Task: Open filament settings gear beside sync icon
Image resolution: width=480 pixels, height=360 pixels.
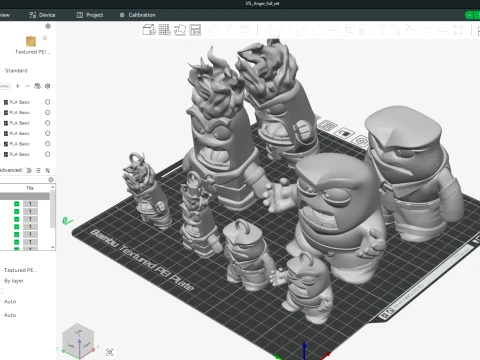Action: (x=48, y=86)
